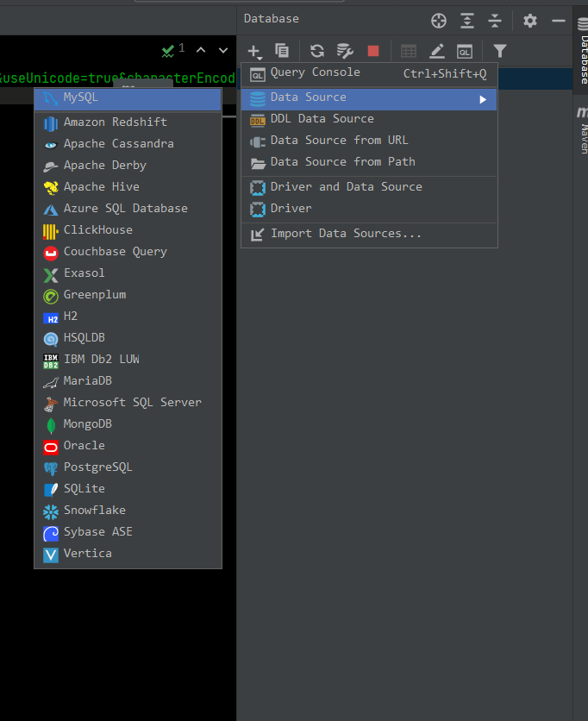Click the Duplicate data source icon
The height and width of the screenshot is (721, 588).
pyautogui.click(x=282, y=51)
